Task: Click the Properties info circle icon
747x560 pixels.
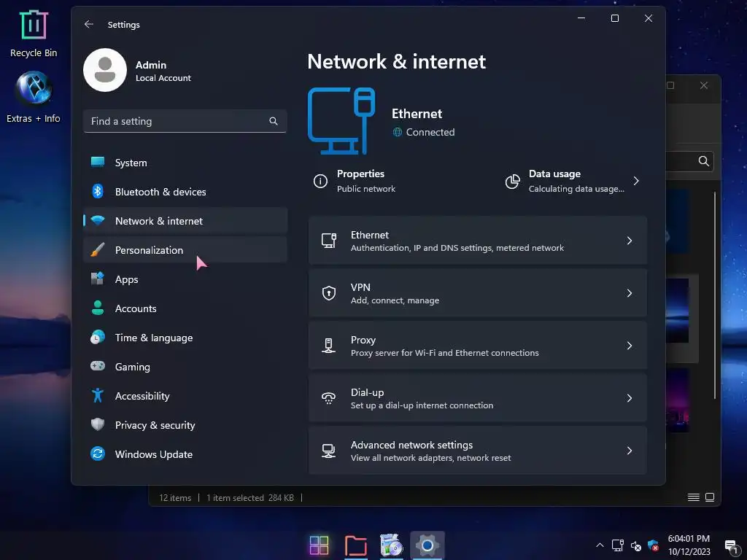Action: click(320, 181)
